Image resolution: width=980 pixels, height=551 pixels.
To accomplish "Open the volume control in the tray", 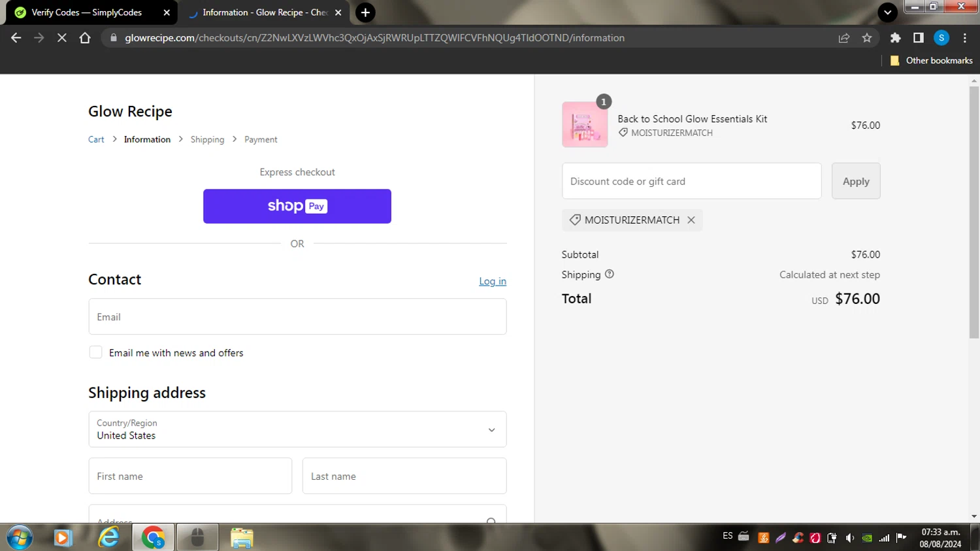I will tap(849, 538).
